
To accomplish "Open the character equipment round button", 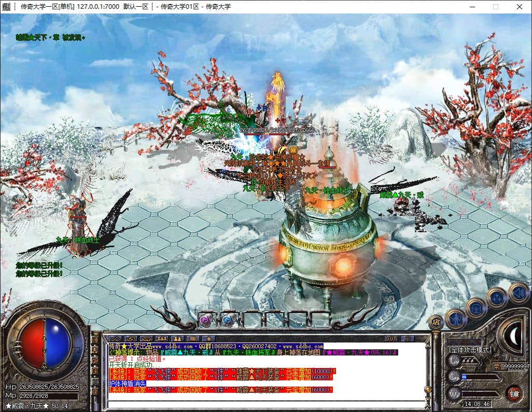I will (x=456, y=319).
